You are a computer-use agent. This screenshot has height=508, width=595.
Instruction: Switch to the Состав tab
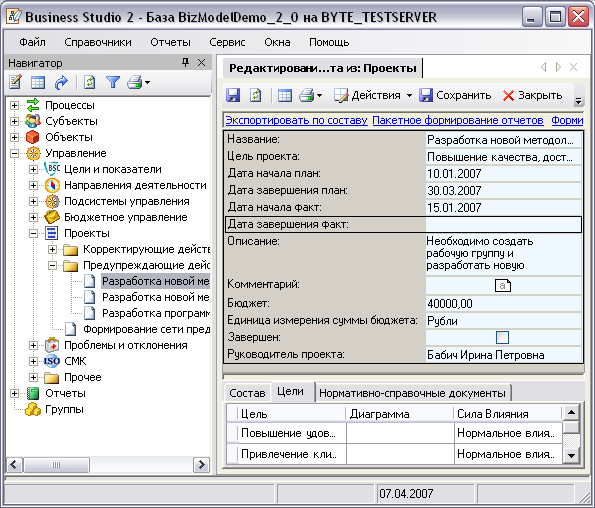(x=247, y=393)
